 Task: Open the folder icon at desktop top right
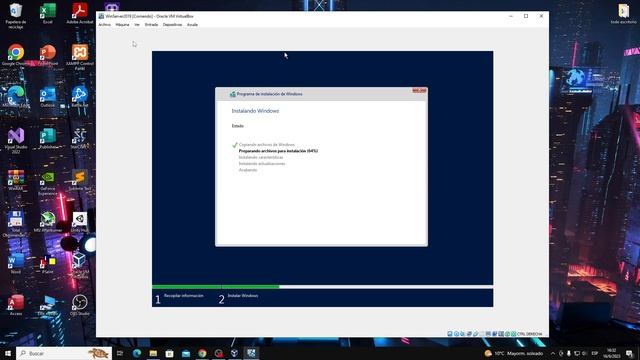click(623, 13)
